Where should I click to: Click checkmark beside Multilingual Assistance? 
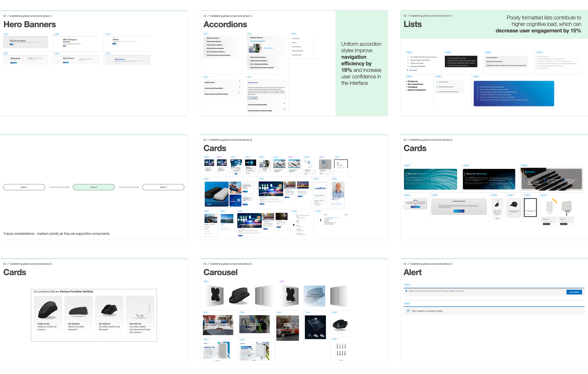point(437,87)
